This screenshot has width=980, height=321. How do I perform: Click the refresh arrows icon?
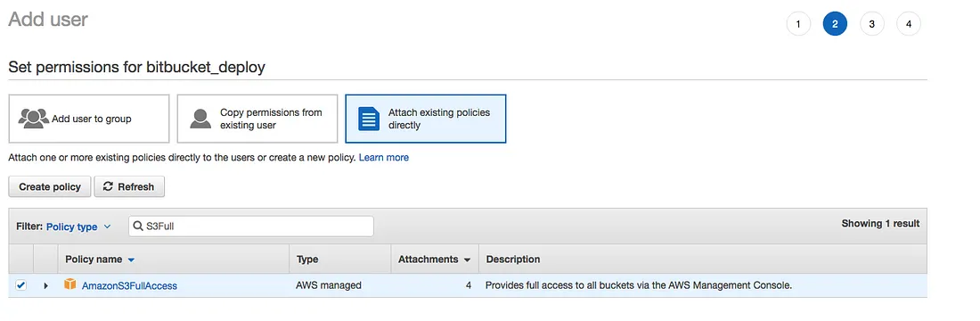108,186
